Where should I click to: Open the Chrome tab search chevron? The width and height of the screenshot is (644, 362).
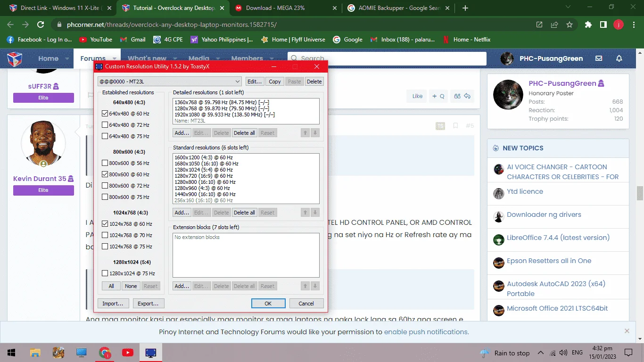568,7
